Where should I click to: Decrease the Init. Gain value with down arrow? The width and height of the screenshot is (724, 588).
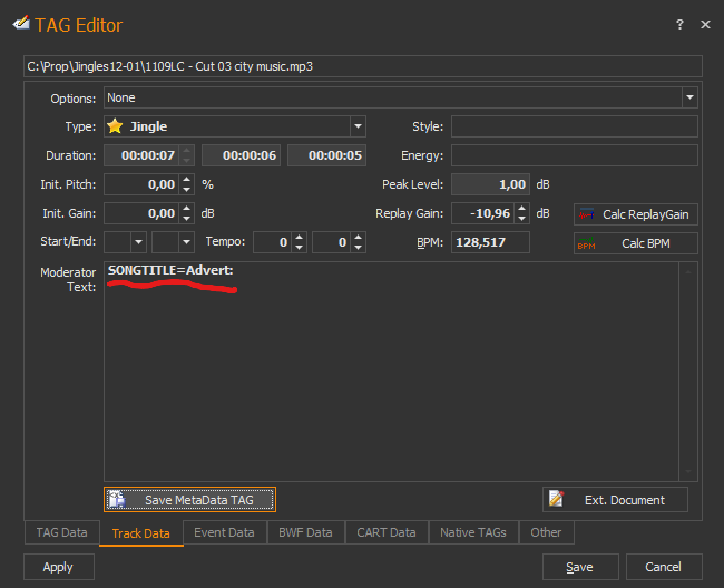pyautogui.click(x=187, y=218)
